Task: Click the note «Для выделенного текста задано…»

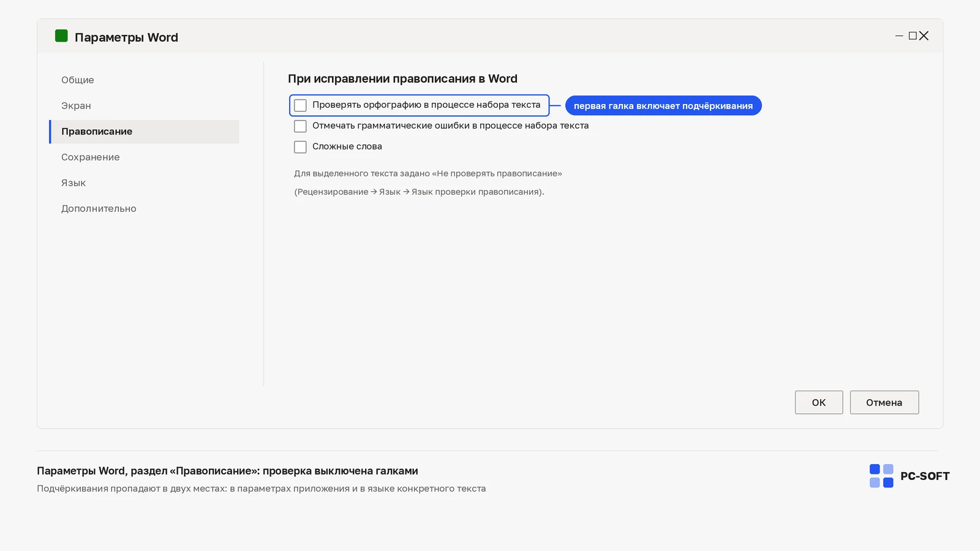Action: 428,174
